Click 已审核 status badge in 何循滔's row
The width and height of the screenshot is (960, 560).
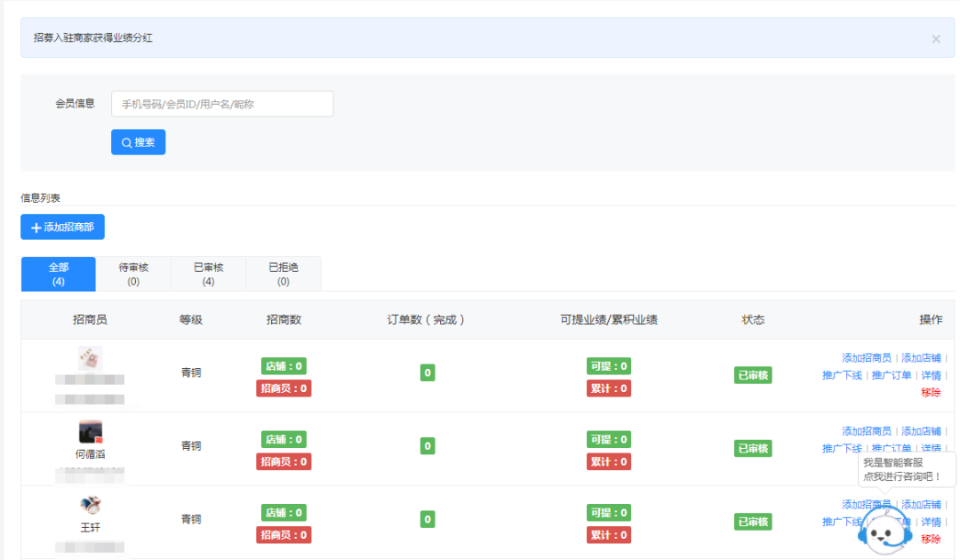(753, 449)
